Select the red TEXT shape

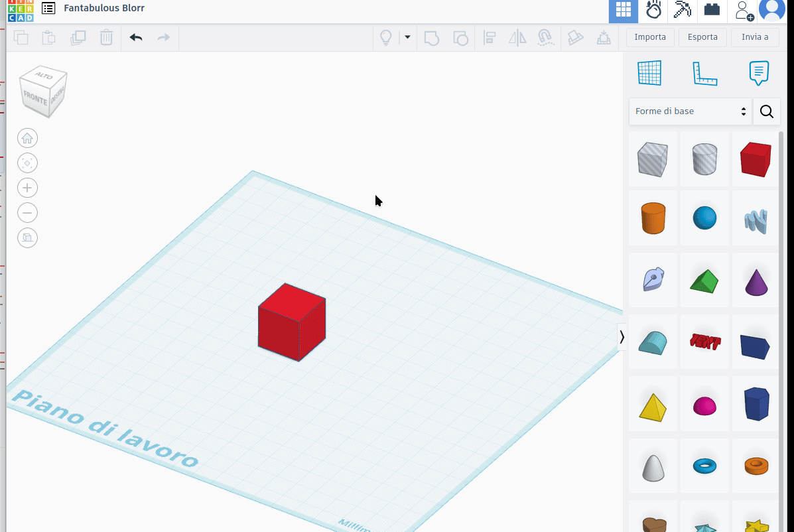(x=704, y=342)
